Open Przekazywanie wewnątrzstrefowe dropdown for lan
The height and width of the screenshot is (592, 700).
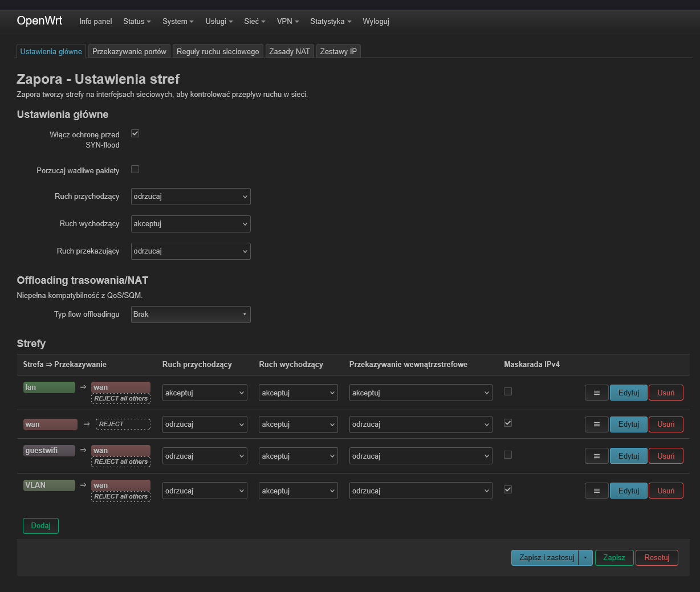tap(421, 393)
